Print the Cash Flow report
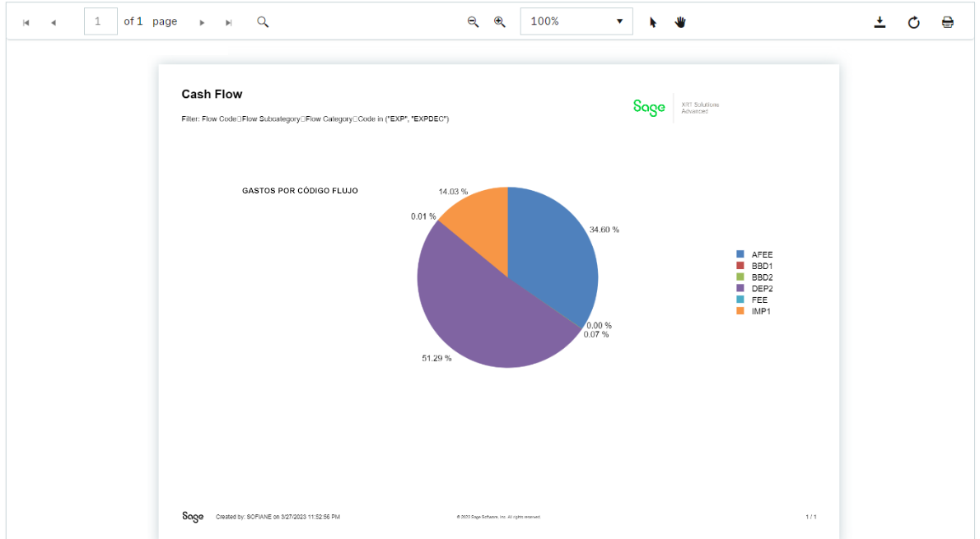Screen dimensions: 980x539 click(948, 22)
